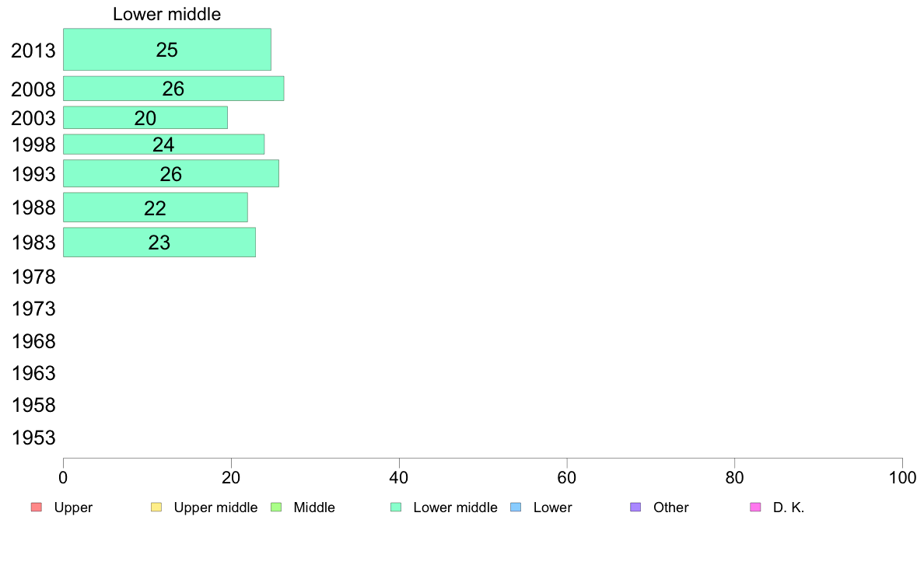Select the Middle green legend swatch
924x572 pixels.
(x=276, y=507)
